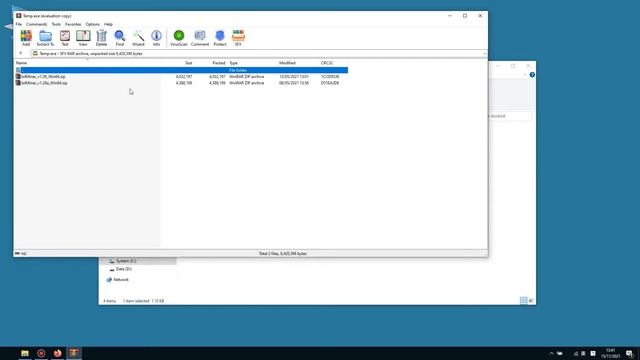This screenshot has height=360, width=640.
Task: Click the WinRAR taskbar button
Action: click(x=74, y=353)
